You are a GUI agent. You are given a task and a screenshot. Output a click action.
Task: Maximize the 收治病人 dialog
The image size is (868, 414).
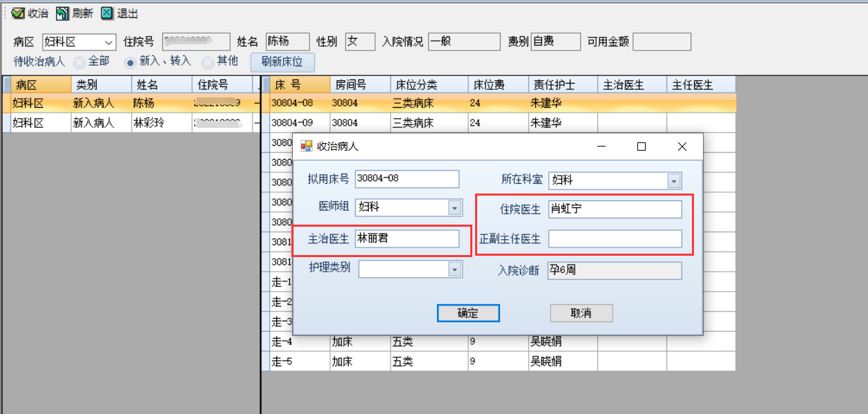click(x=642, y=147)
